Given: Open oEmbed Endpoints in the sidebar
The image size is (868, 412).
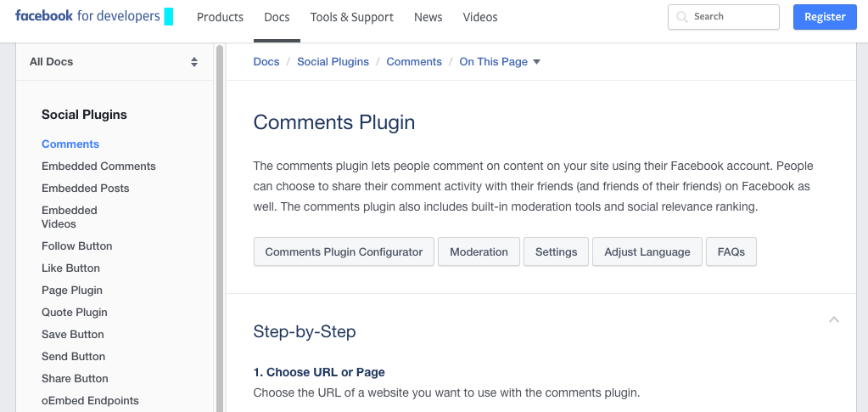Looking at the screenshot, I should [90, 401].
